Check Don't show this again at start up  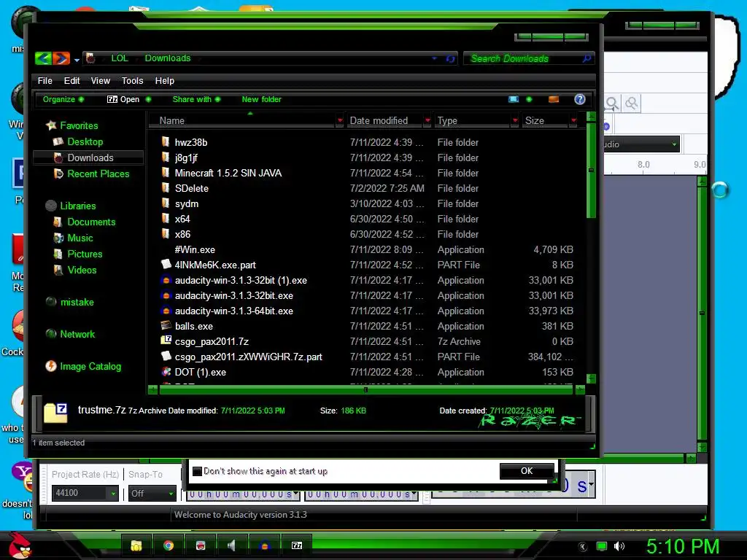[x=197, y=472]
